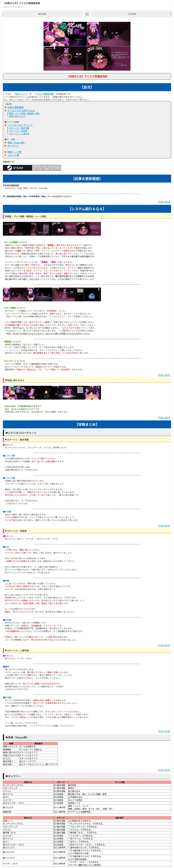The width and height of the screenshot is (174, 868).
Task: Jump to 実績（Steam版） in contents
Action: tap(16, 142)
